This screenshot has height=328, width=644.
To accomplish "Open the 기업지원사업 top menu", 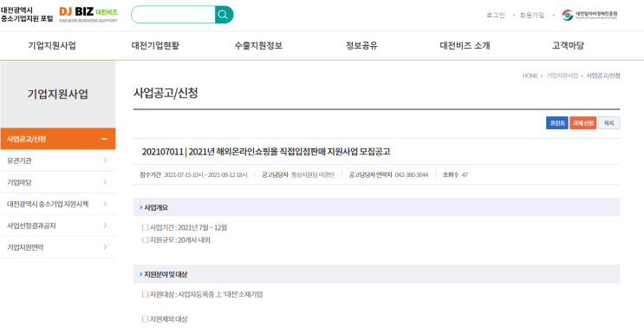I will click(52, 46).
